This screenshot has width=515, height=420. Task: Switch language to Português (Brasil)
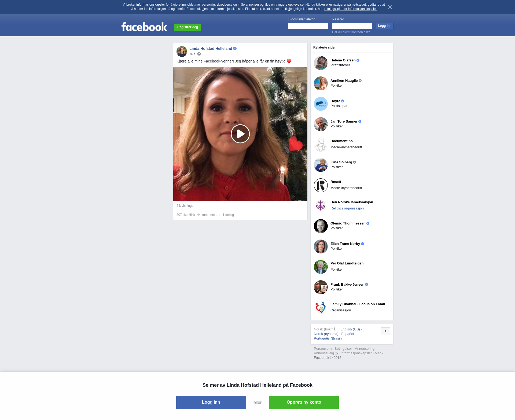coord(328,338)
